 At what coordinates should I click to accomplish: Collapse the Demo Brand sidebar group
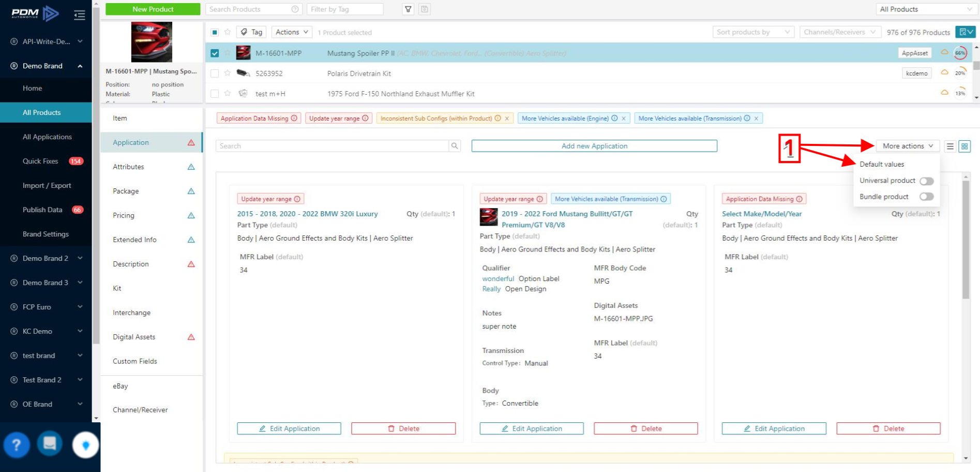click(80, 66)
